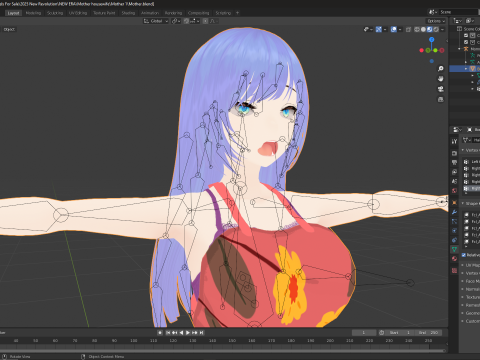Switch to the Compositing workspace tab

coord(198,13)
